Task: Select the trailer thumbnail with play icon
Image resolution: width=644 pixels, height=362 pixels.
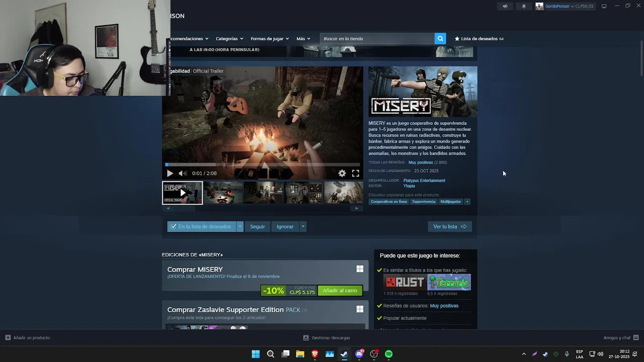Action: click(x=182, y=193)
